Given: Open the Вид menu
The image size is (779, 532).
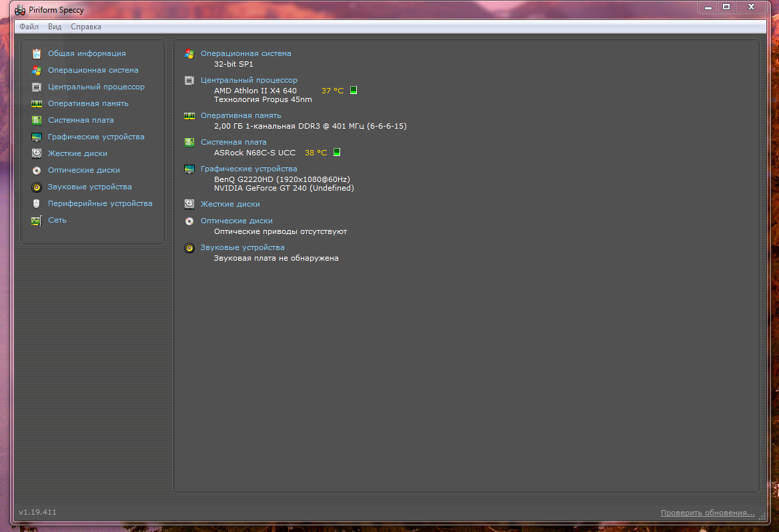Looking at the screenshot, I should (55, 27).
